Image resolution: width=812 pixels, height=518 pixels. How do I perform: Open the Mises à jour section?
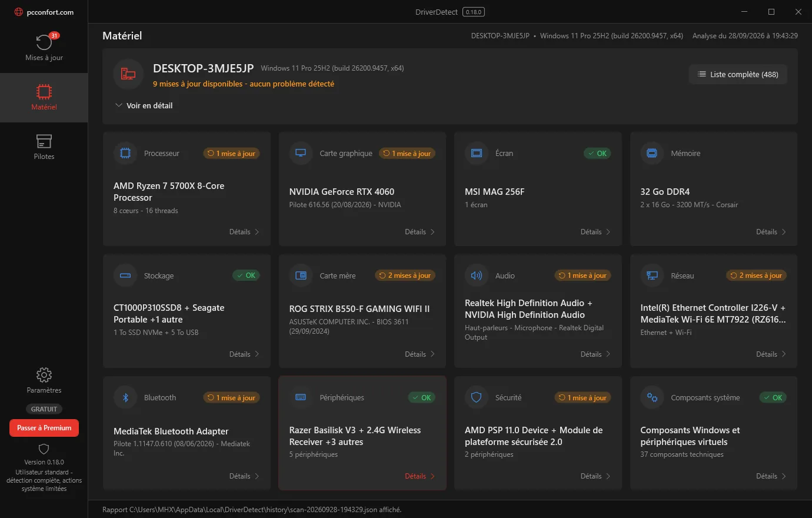pyautogui.click(x=44, y=48)
